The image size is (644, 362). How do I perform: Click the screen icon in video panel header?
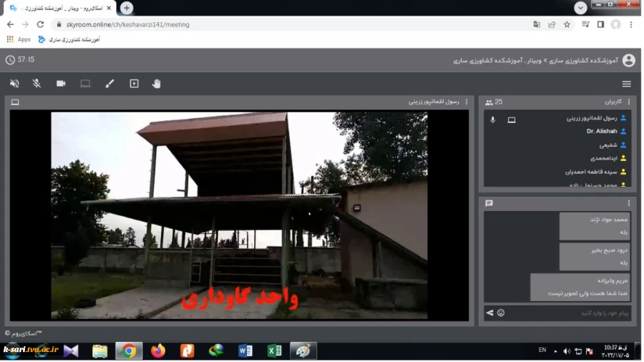point(15,102)
